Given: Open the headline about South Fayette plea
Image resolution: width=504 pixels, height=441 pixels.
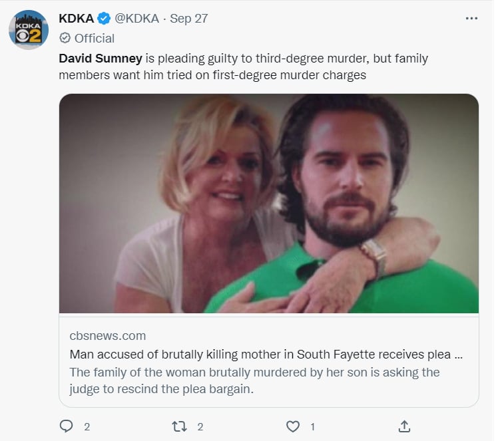Looking at the screenshot, I should (266, 355).
